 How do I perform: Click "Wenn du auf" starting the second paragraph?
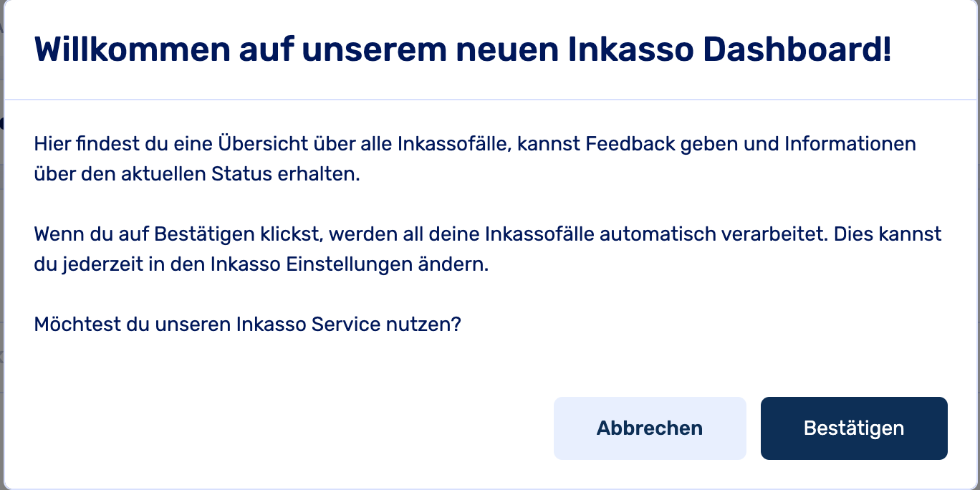[x=91, y=234]
